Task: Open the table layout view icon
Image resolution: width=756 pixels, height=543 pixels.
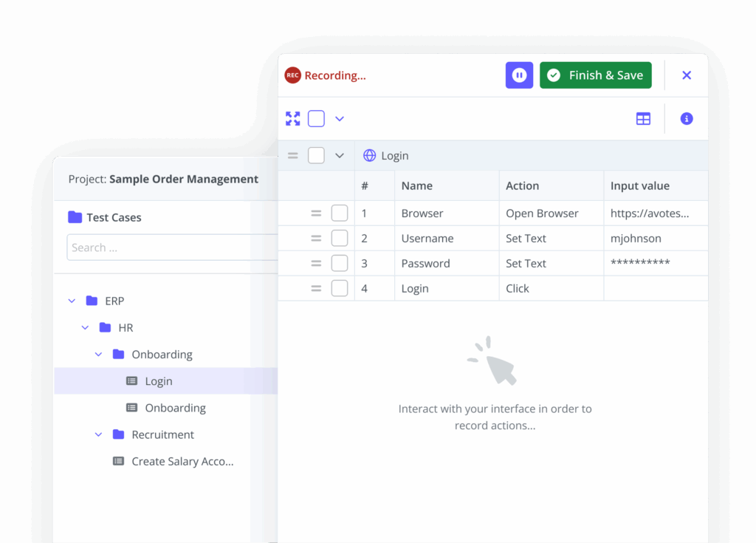Action: [x=643, y=119]
